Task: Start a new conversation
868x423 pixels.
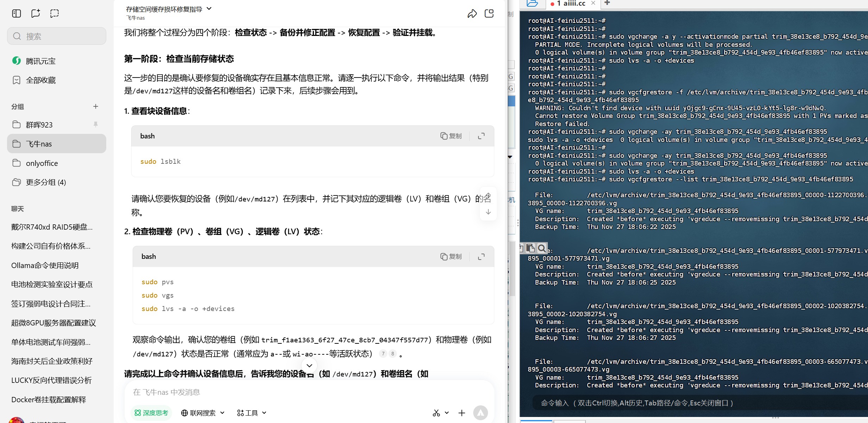Action: point(35,13)
